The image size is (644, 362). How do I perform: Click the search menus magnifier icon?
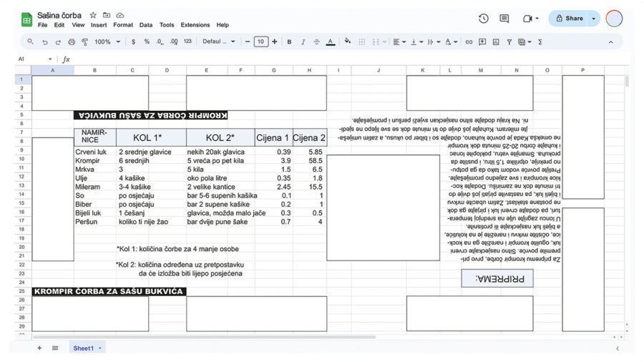30,42
